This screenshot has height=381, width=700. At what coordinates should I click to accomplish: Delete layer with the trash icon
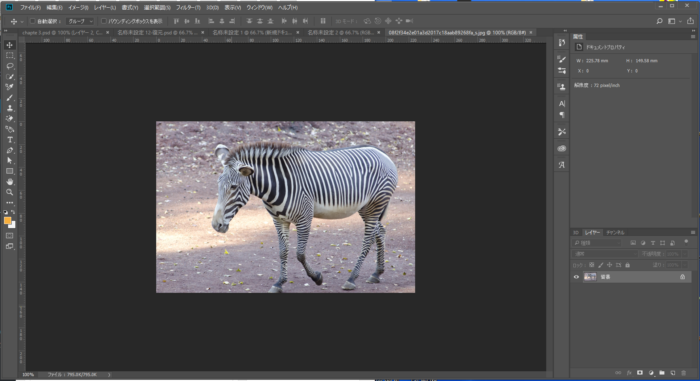(x=683, y=373)
